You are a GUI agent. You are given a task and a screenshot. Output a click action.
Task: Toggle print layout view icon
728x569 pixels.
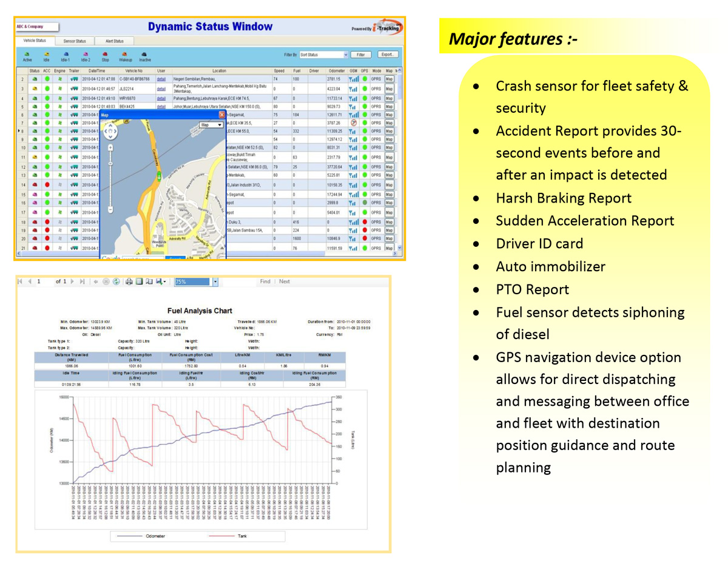click(139, 281)
